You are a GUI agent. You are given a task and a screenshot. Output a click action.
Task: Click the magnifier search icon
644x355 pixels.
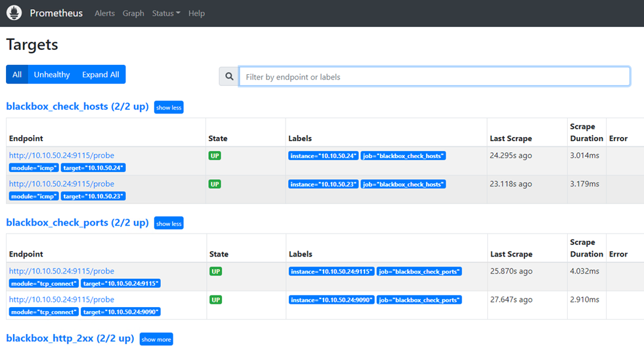coord(229,76)
